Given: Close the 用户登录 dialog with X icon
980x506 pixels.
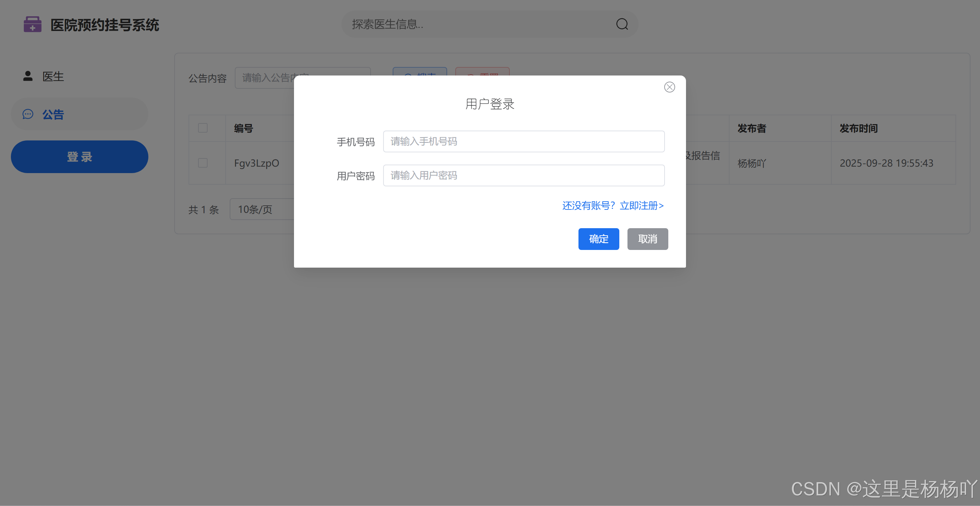Looking at the screenshot, I should (669, 87).
